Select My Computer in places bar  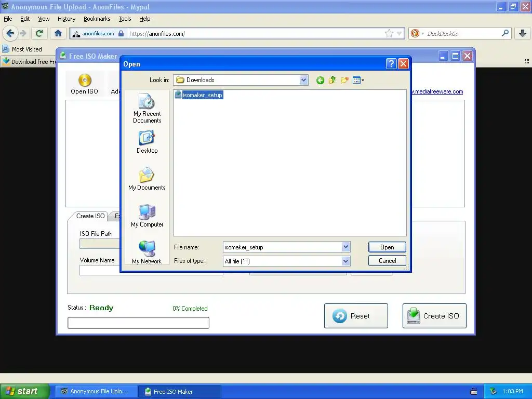[x=147, y=216]
